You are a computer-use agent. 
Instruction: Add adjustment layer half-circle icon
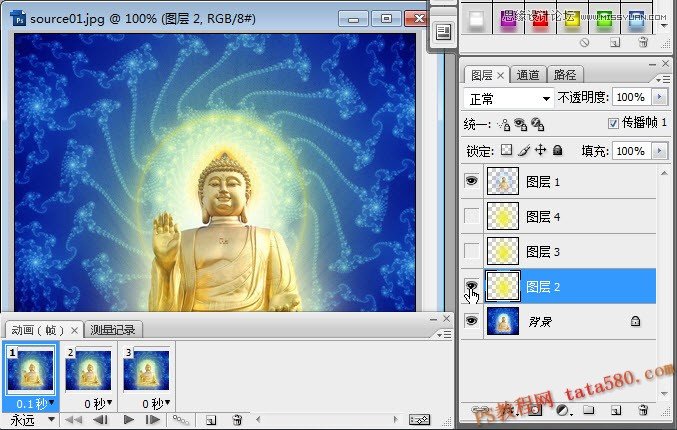tap(563, 410)
